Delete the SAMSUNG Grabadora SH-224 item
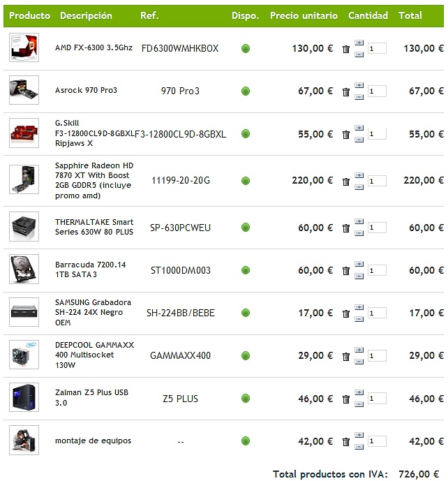Image resolution: width=448 pixels, height=481 pixels. pyautogui.click(x=346, y=313)
